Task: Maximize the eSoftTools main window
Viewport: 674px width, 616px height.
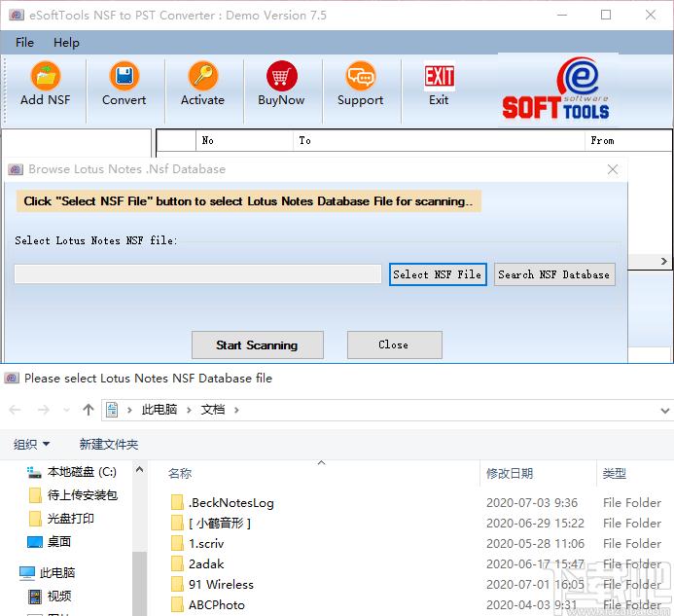Action: tap(606, 15)
